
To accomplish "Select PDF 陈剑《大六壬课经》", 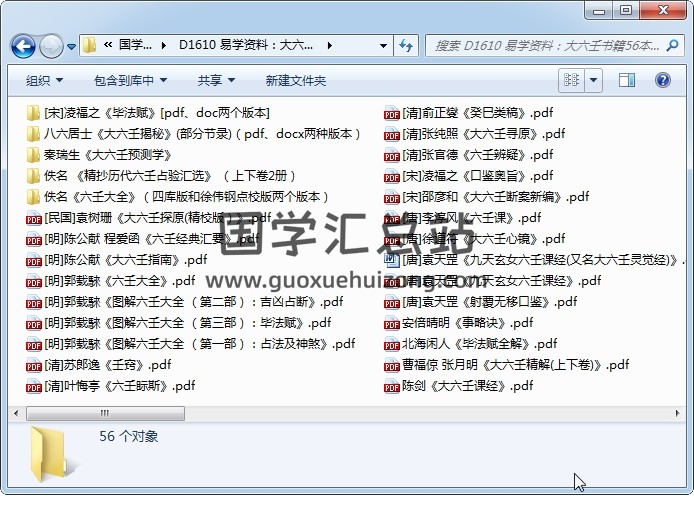I will click(x=459, y=386).
